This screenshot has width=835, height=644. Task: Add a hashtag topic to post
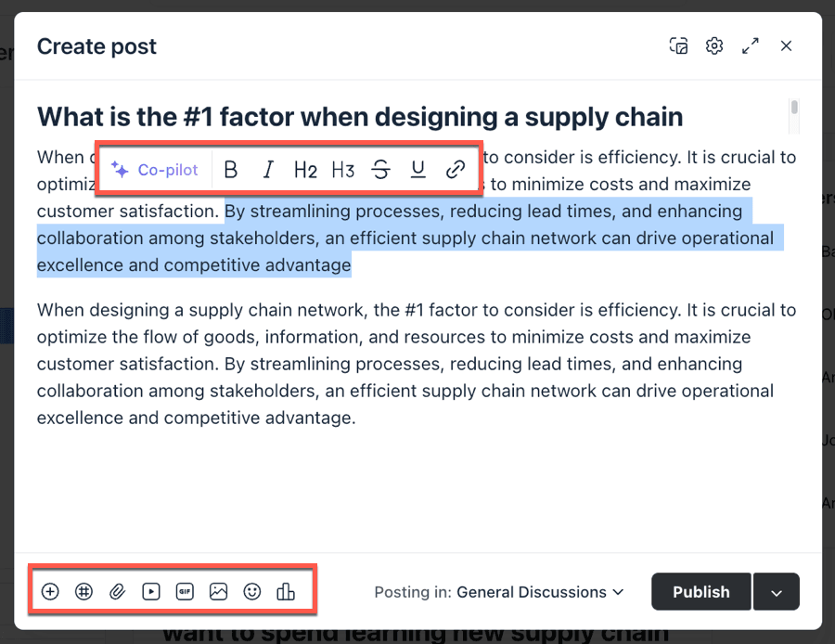83,591
